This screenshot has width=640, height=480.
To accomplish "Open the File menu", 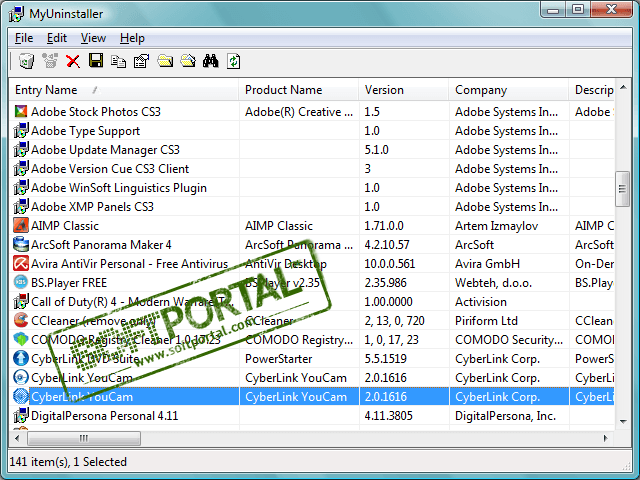I will [24, 38].
